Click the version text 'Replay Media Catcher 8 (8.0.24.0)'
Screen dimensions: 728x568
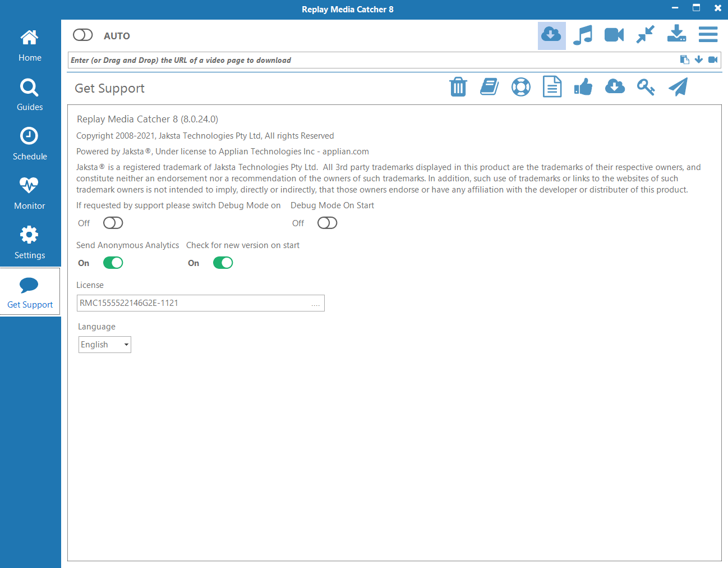click(148, 119)
